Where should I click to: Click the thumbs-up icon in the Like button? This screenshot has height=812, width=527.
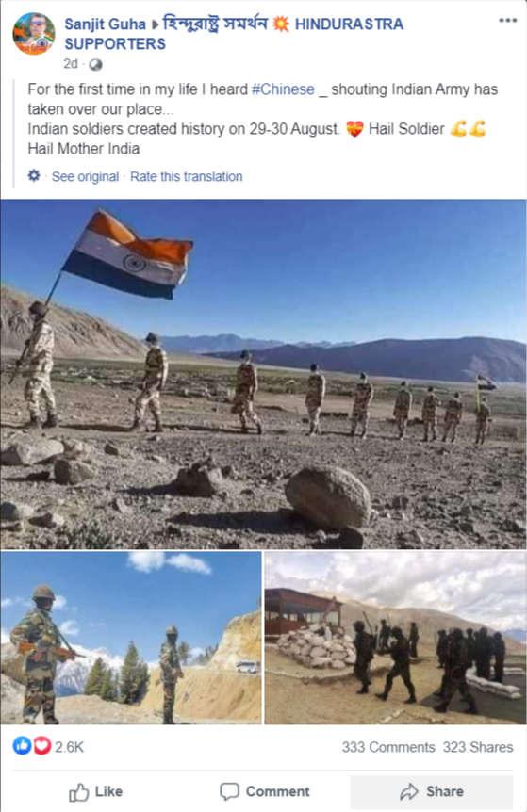tap(79, 792)
